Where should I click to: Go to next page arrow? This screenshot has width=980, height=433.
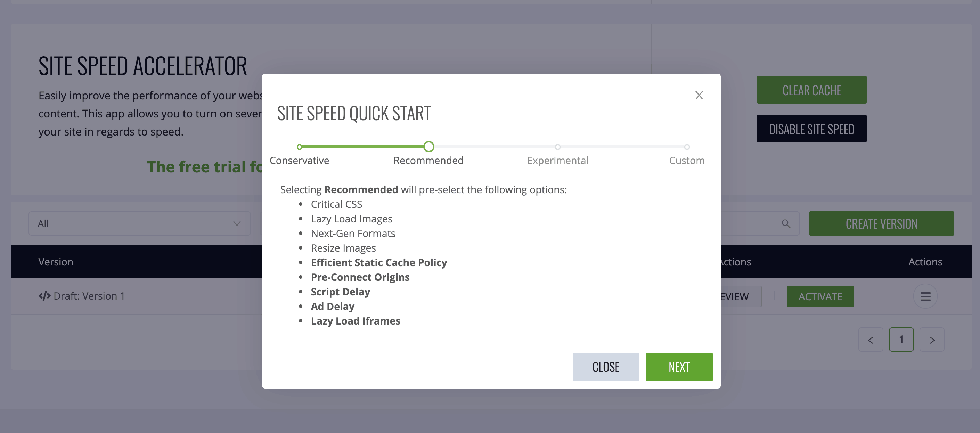[932, 340]
